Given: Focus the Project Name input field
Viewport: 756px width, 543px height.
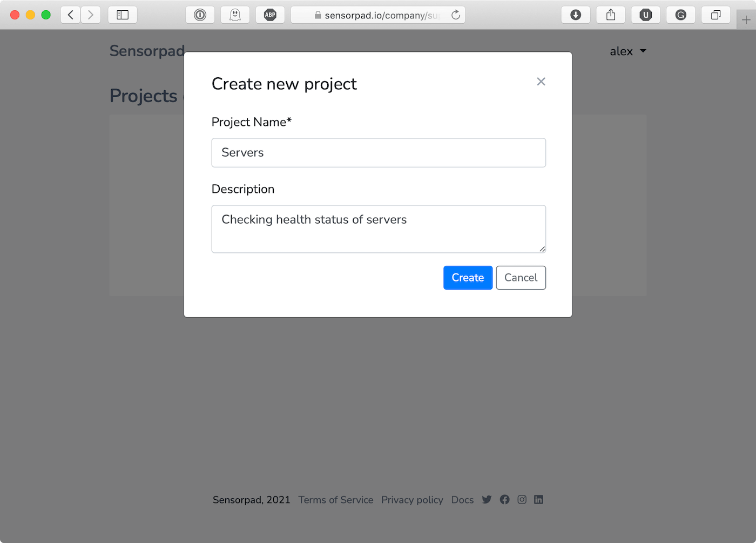Looking at the screenshot, I should (379, 152).
